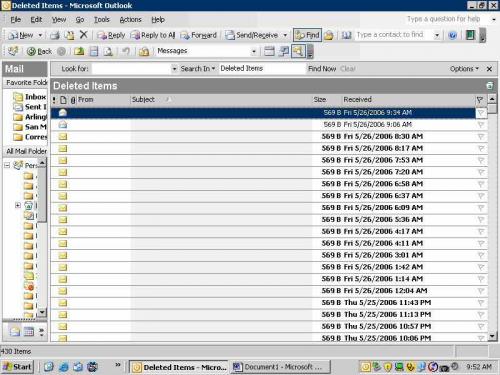Click the Reply to All button
Screen dimensions: 500x375
tap(153, 35)
